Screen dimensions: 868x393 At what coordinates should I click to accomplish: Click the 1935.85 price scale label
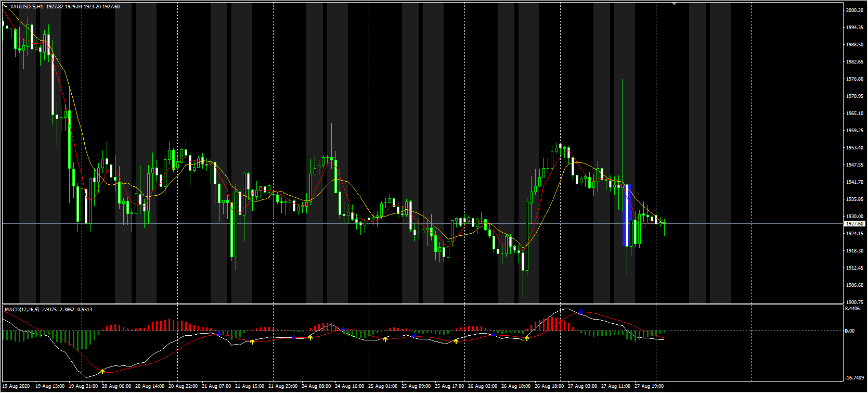point(854,199)
